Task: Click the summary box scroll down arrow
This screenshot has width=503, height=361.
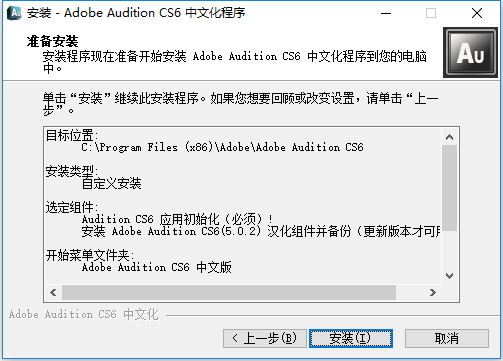Action: point(449,276)
